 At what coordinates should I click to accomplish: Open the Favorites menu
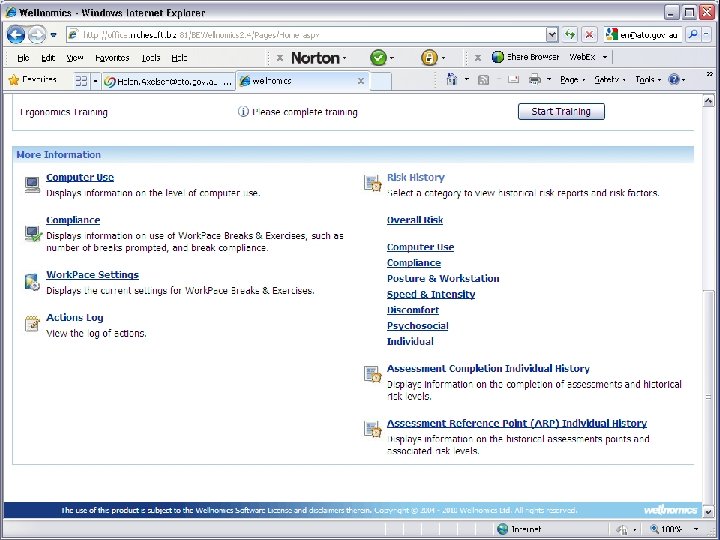(x=112, y=58)
